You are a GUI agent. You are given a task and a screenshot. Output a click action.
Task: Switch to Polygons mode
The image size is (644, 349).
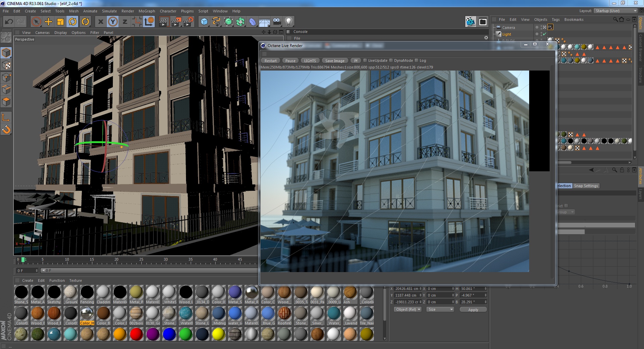pyautogui.click(x=6, y=102)
